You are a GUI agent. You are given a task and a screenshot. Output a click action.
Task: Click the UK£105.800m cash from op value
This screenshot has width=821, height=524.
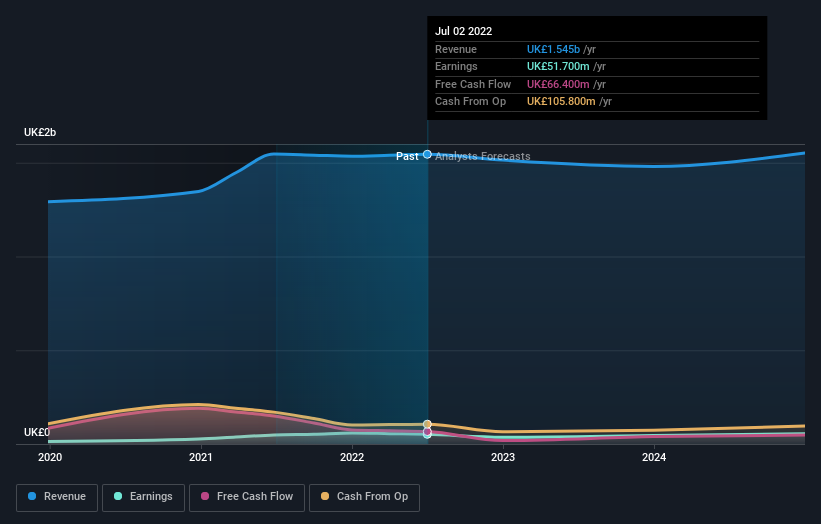pos(561,102)
